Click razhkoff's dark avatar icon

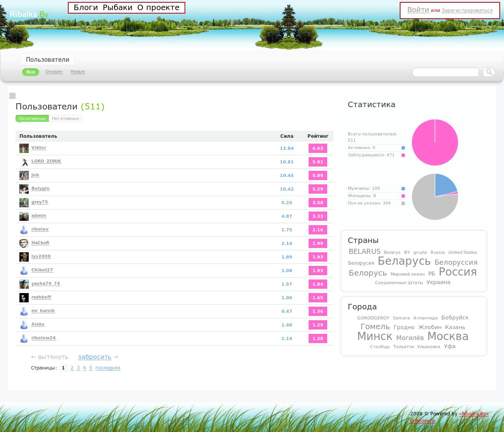[x=24, y=298]
